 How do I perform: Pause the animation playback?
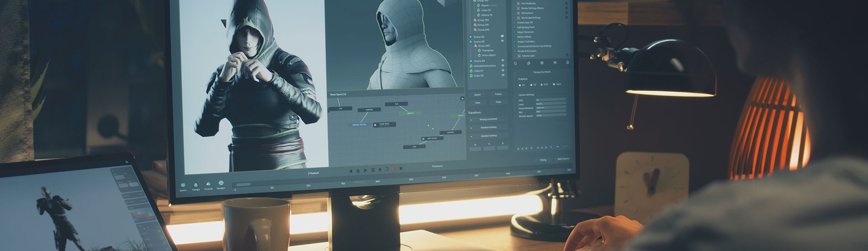pyautogui.click(x=373, y=170)
